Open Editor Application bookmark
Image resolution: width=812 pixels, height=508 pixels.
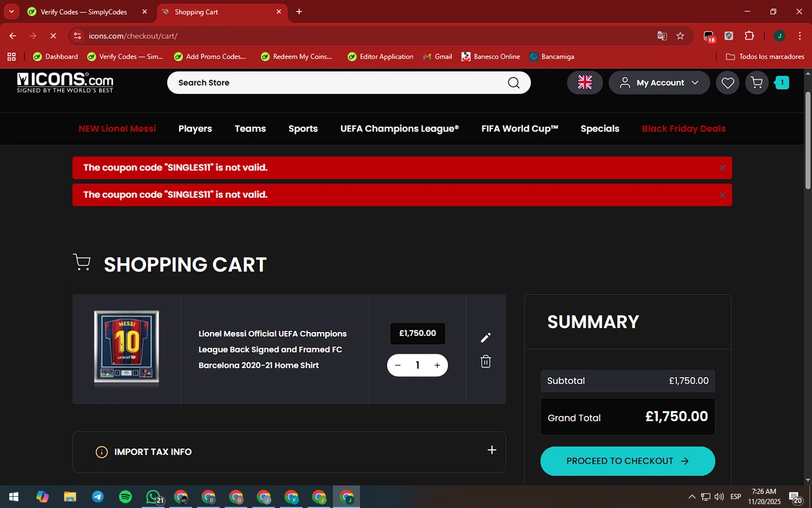click(x=381, y=57)
